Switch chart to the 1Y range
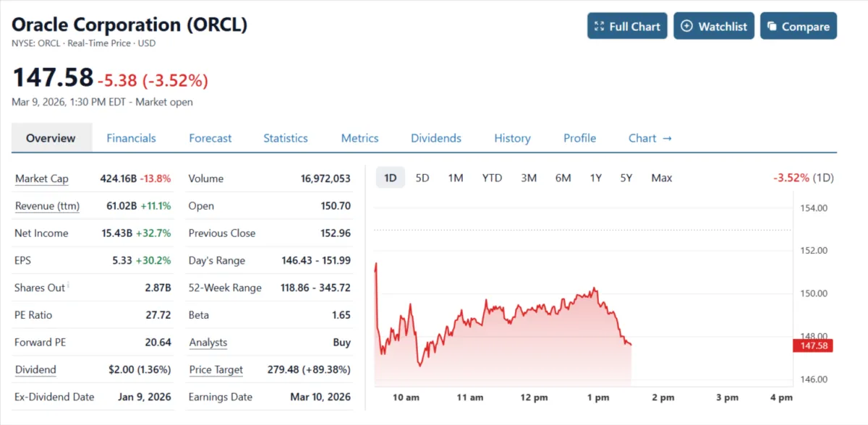The width and height of the screenshot is (868, 425). coord(595,177)
